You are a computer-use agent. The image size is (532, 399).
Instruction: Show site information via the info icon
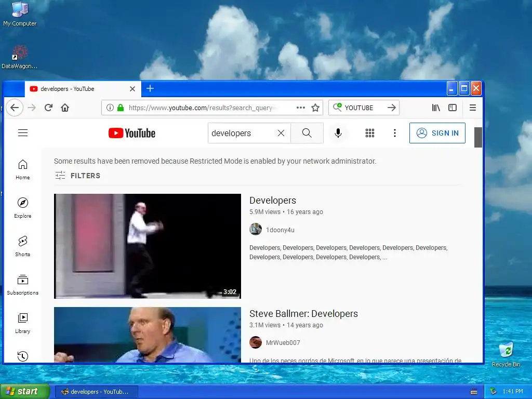point(110,108)
